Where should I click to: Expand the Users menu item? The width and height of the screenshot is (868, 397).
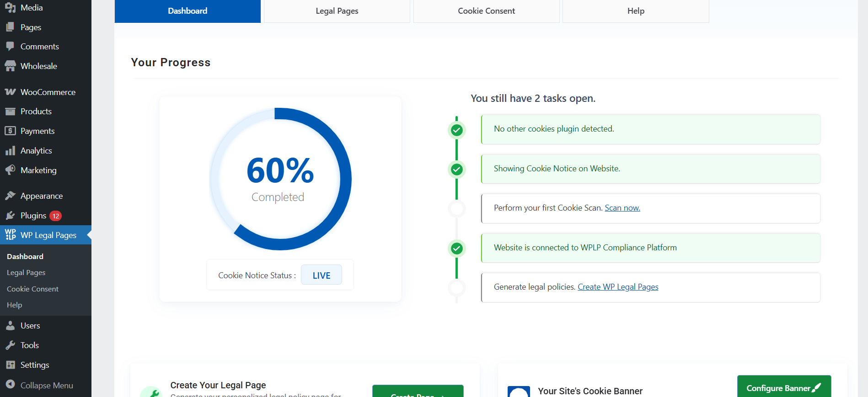pyautogui.click(x=30, y=326)
